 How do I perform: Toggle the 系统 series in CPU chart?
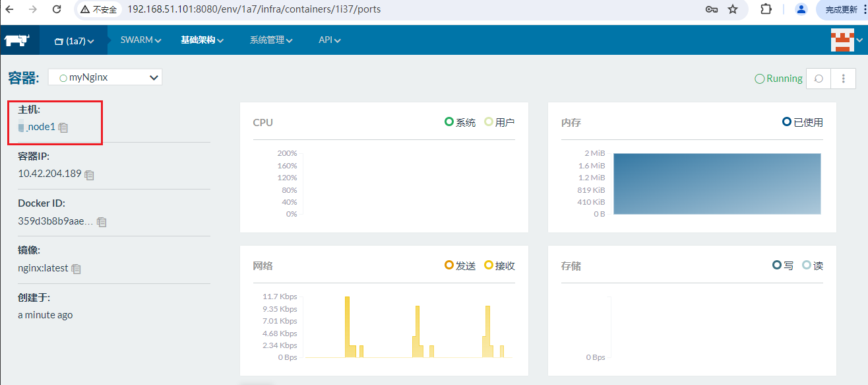[x=460, y=122]
